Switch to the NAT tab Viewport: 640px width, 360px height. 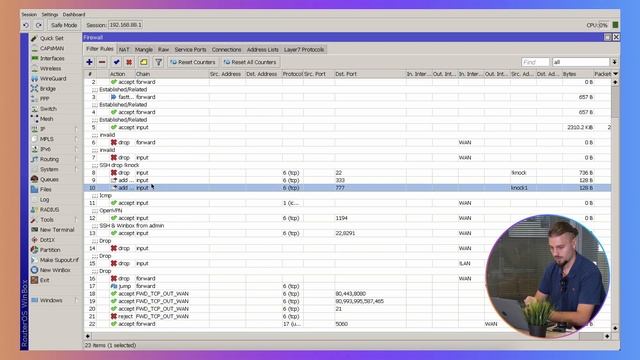124,49
